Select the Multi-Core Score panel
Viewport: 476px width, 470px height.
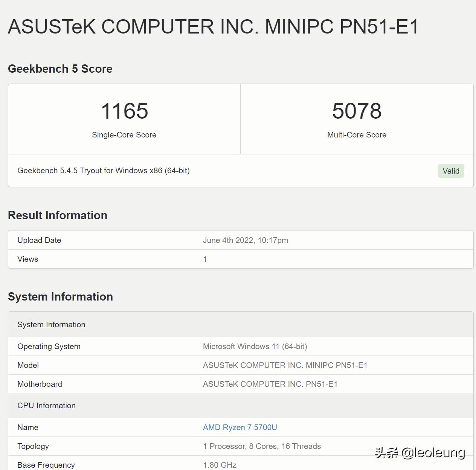[x=357, y=119]
